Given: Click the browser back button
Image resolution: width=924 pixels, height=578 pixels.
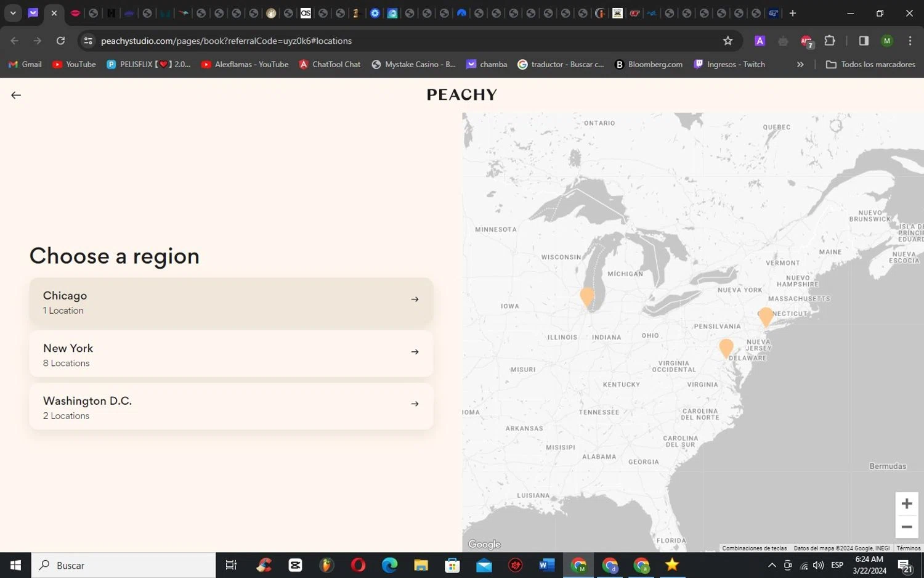Looking at the screenshot, I should point(15,41).
